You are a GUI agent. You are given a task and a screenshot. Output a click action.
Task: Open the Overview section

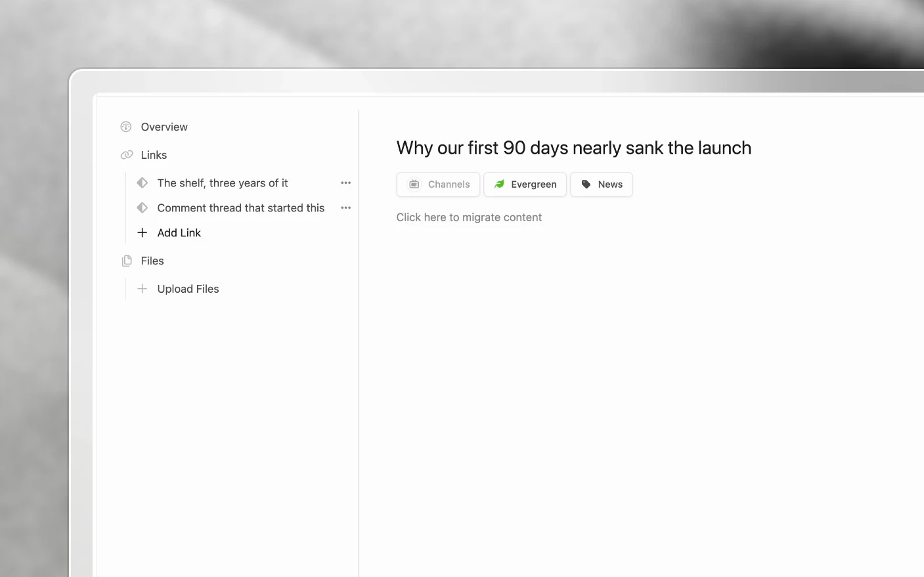coord(164,127)
